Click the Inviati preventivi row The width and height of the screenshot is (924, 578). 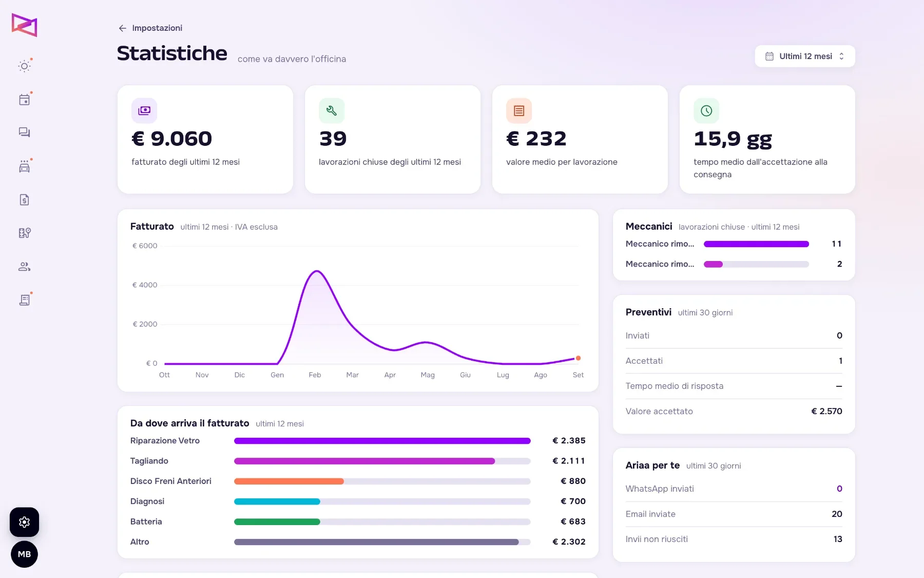click(x=734, y=335)
